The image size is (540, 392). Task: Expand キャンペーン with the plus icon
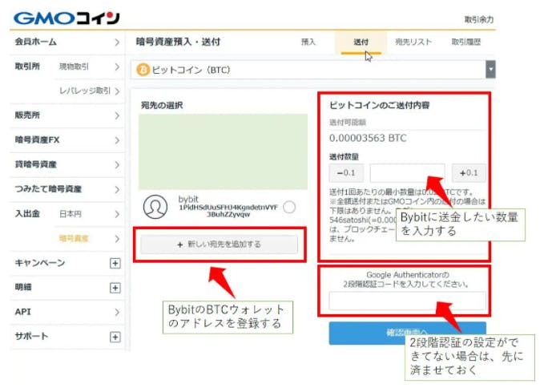(115, 263)
